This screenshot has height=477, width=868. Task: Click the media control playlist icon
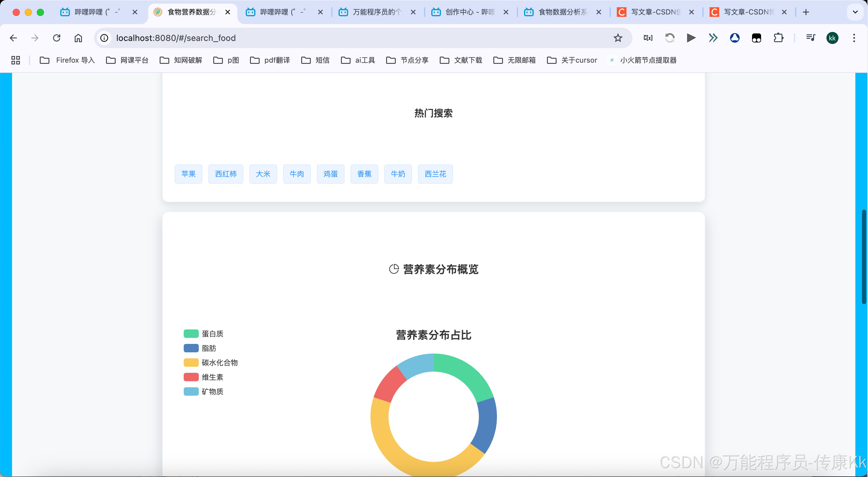pos(810,38)
